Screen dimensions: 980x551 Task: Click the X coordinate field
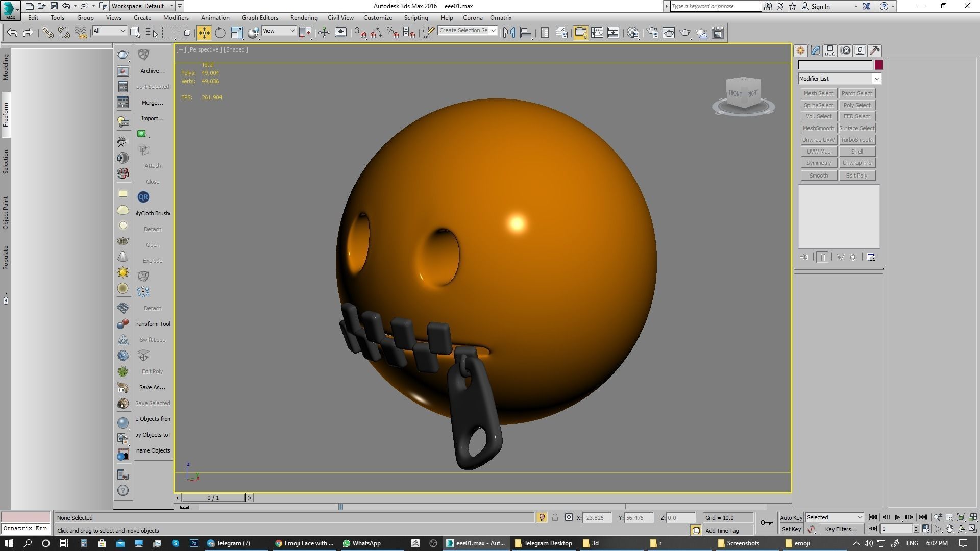(596, 517)
